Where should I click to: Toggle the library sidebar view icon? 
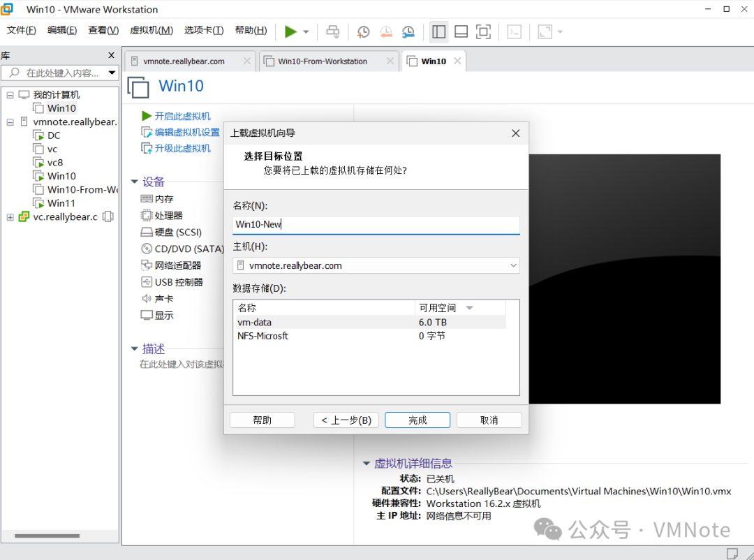[438, 31]
